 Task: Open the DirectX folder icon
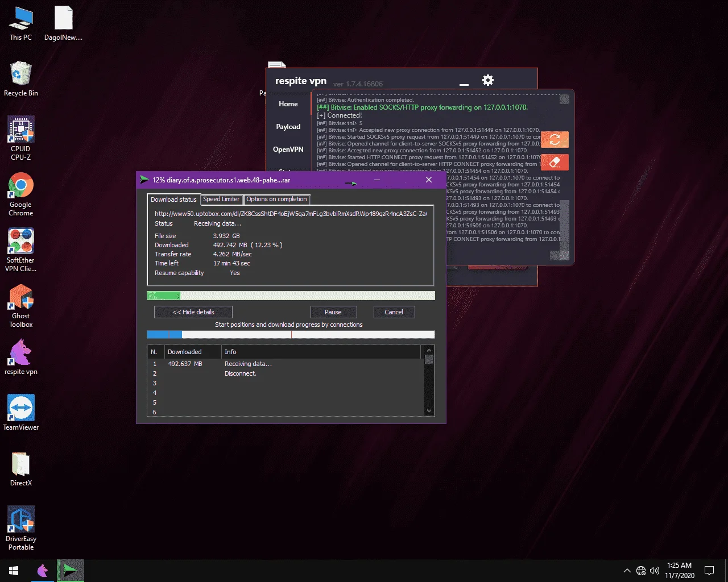(x=21, y=469)
